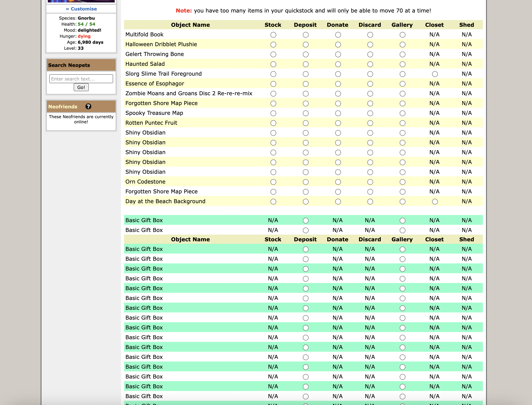Click the Search Neopets text field
Image resolution: width=532 pixels, height=405 pixels.
point(81,79)
